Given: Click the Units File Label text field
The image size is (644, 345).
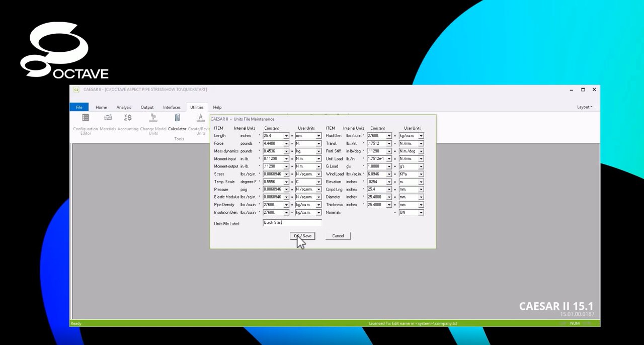Looking at the screenshot, I should tap(292, 222).
